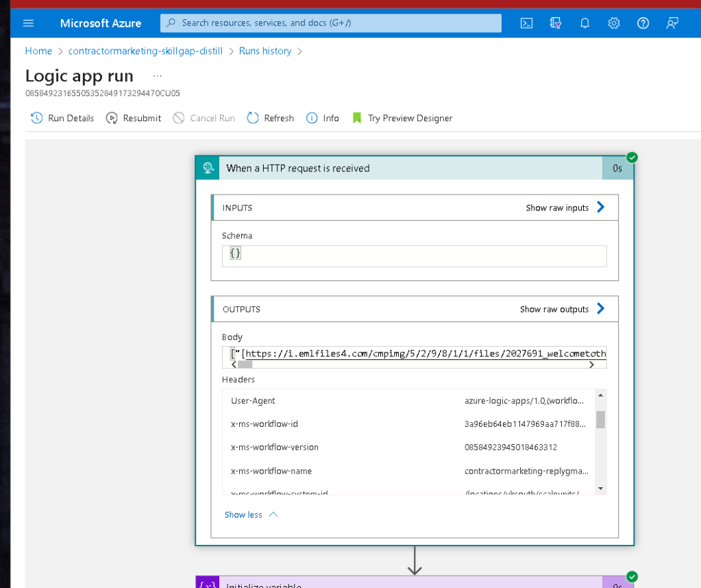
Task: Collapse headers with Show less
Action: 243,515
